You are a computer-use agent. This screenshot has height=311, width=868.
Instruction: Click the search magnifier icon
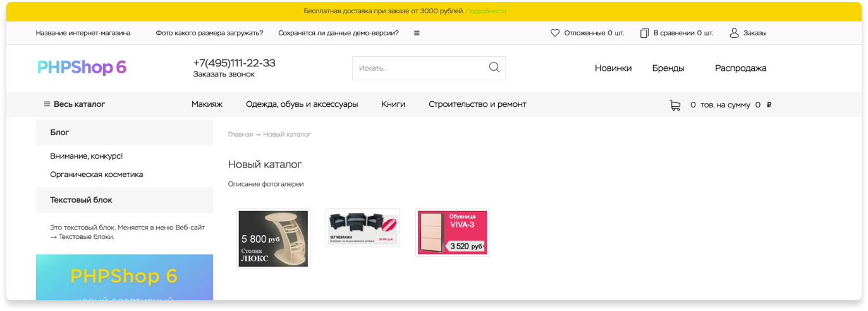pyautogui.click(x=494, y=68)
